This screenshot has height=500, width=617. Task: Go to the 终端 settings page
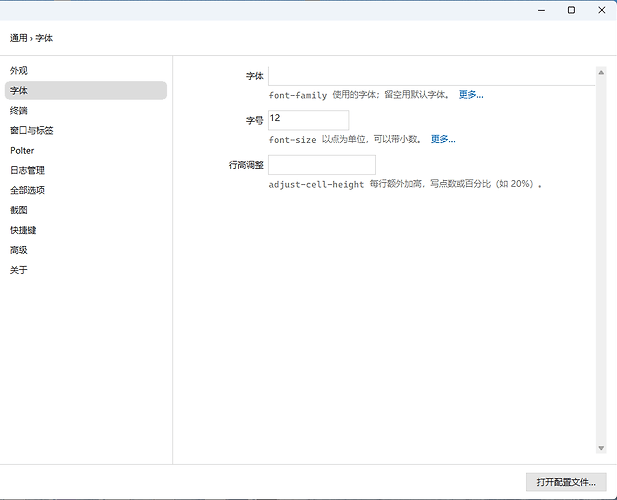pyautogui.click(x=85, y=111)
